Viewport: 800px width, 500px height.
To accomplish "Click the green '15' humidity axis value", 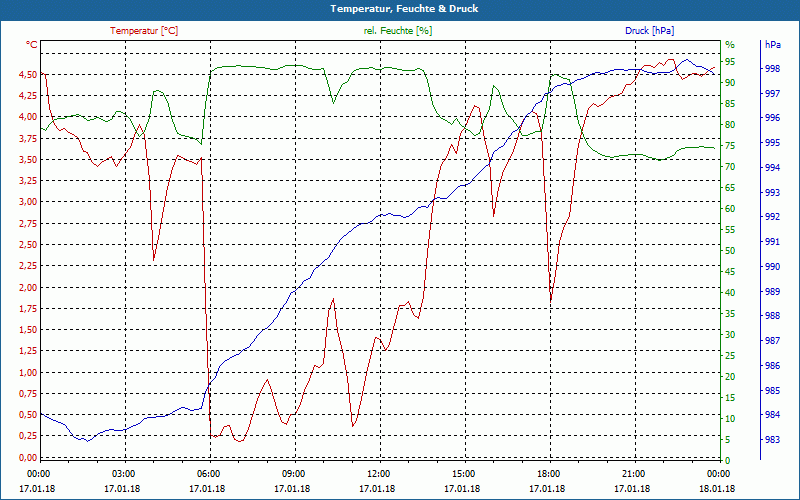I will click(x=730, y=398).
